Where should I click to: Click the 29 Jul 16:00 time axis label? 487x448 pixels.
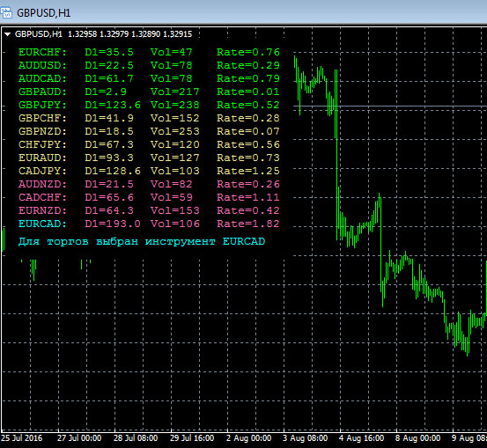pyautogui.click(x=192, y=438)
